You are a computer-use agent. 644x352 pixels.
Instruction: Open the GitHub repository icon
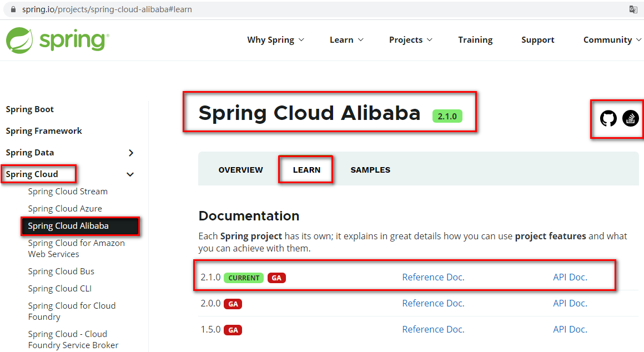pyautogui.click(x=608, y=118)
